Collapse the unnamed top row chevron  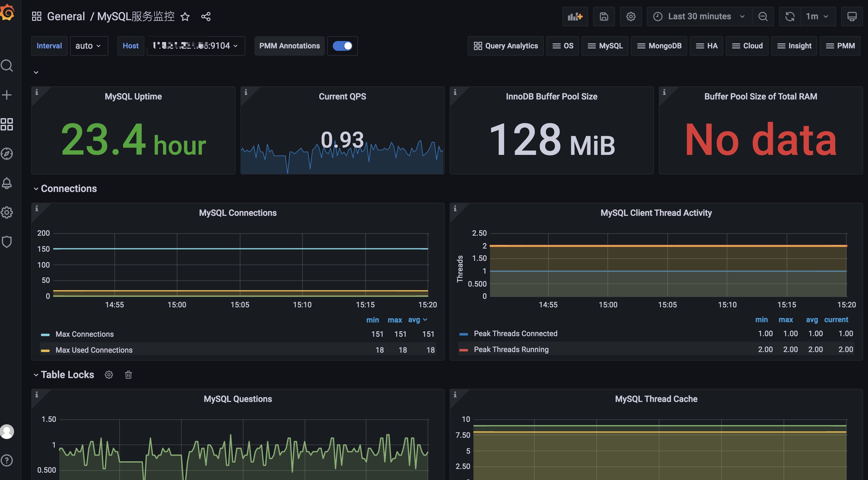pyautogui.click(x=36, y=73)
